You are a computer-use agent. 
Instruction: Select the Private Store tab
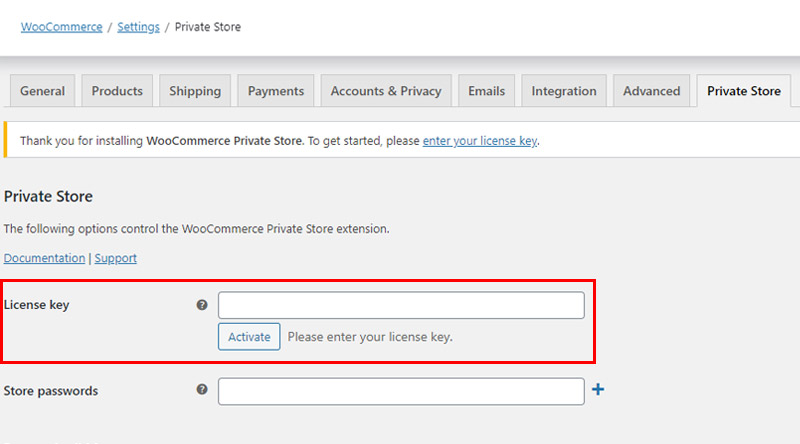(744, 91)
